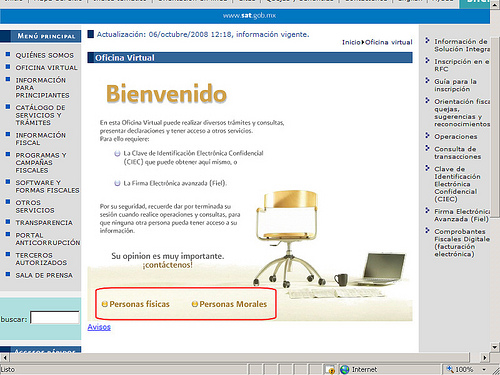Click the Menú Principal header
The width and height of the screenshot is (500, 375).
pyautogui.click(x=40, y=36)
